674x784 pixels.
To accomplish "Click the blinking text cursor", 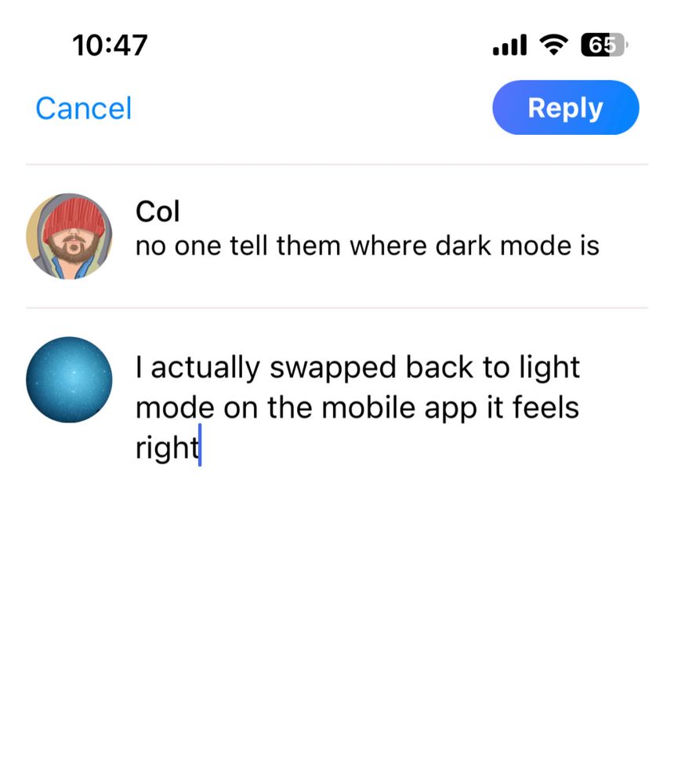I will pos(200,445).
